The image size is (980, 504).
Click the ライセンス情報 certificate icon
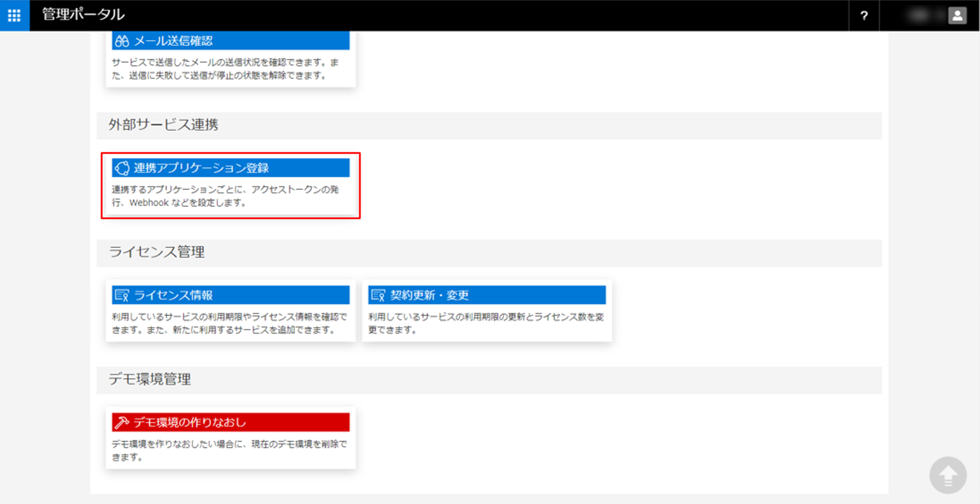[122, 295]
